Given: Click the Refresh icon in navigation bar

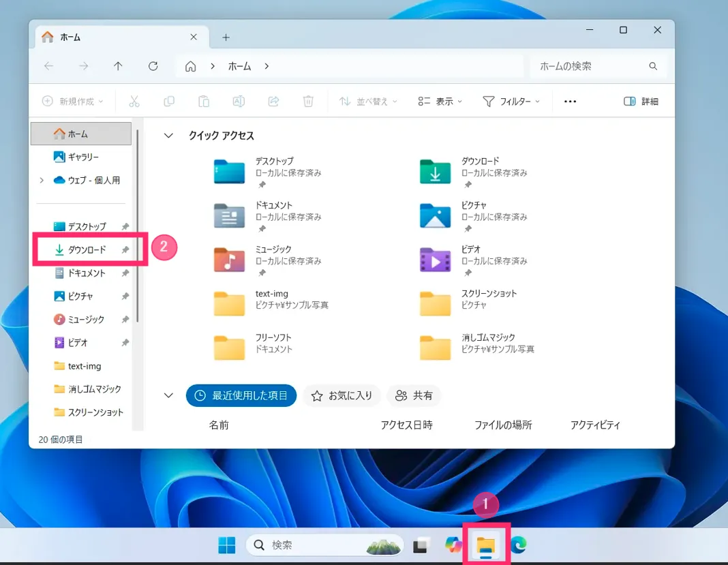Looking at the screenshot, I should tap(153, 66).
